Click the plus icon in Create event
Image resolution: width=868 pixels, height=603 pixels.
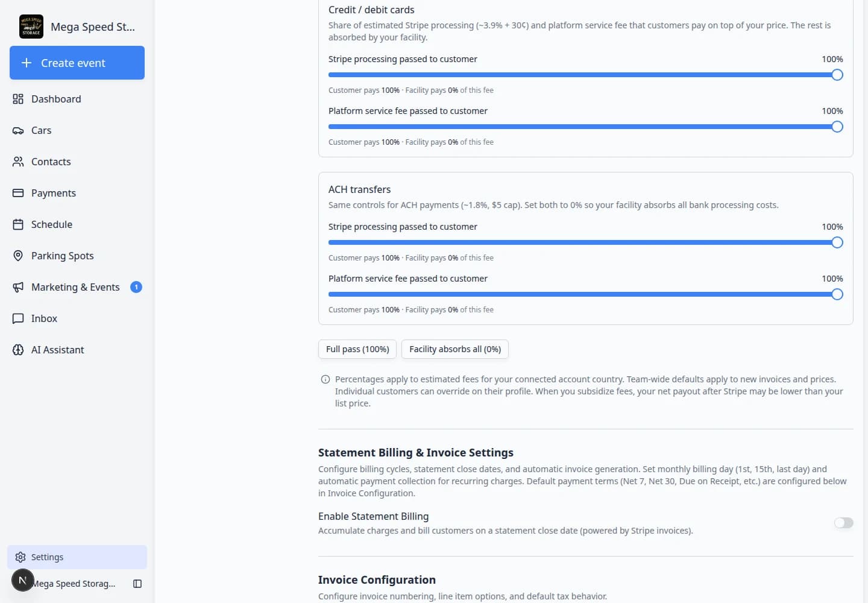click(x=27, y=63)
